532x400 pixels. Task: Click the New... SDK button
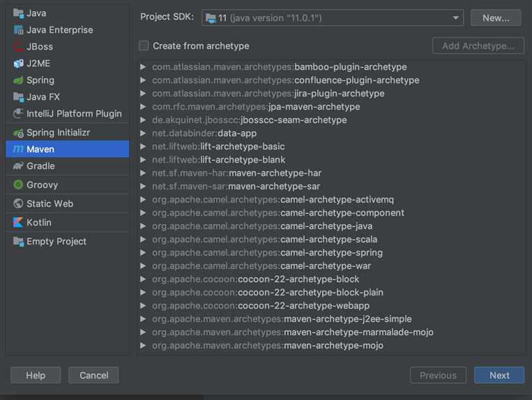pyautogui.click(x=496, y=17)
